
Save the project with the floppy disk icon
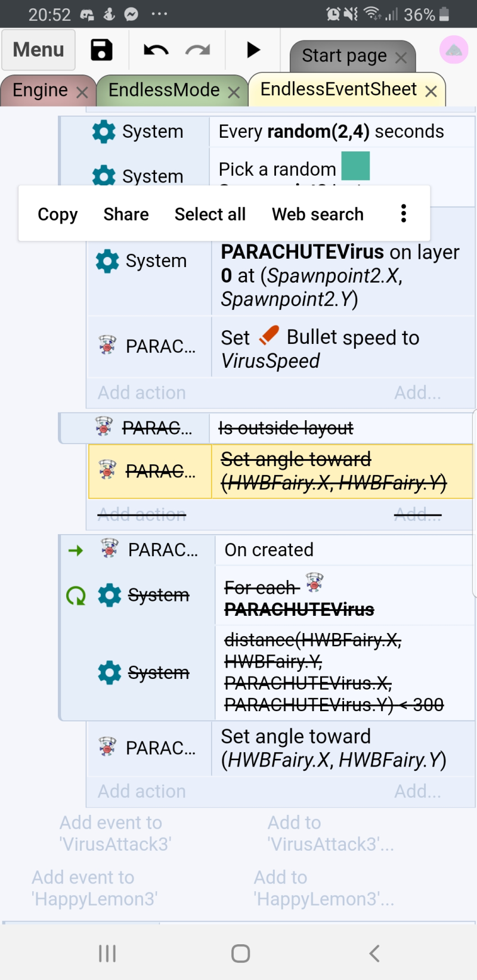(101, 50)
